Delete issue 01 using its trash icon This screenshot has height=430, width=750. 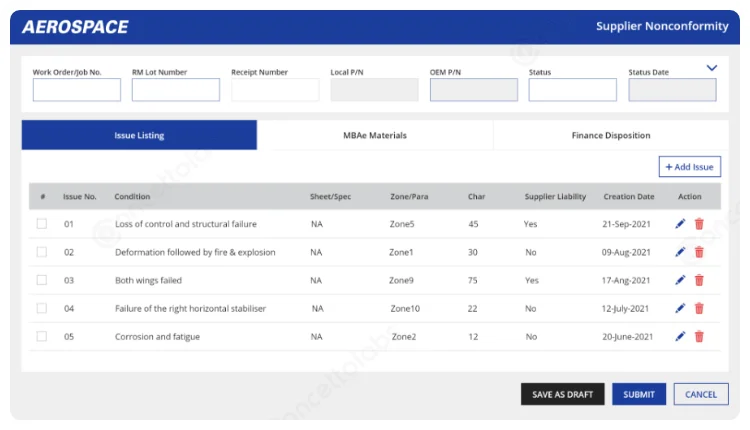tap(699, 224)
